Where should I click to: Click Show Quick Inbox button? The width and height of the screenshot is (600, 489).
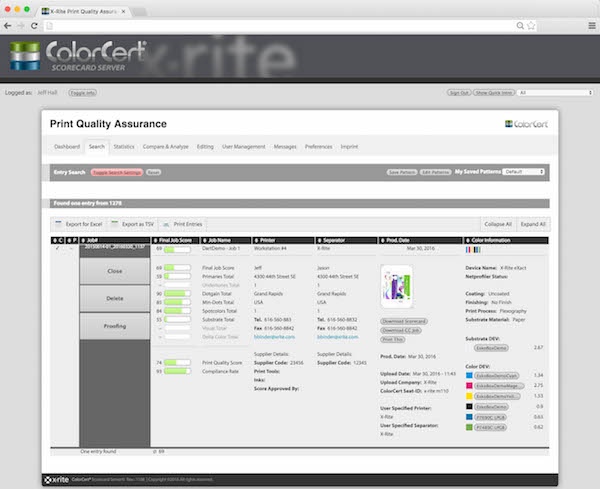tap(494, 93)
